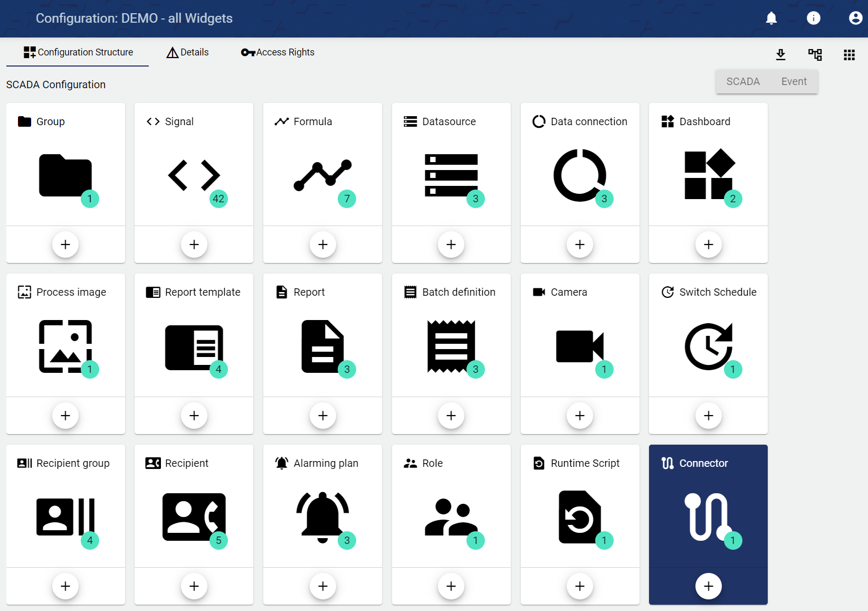Open the notifications bell icon
The image size is (868, 611).
click(771, 18)
